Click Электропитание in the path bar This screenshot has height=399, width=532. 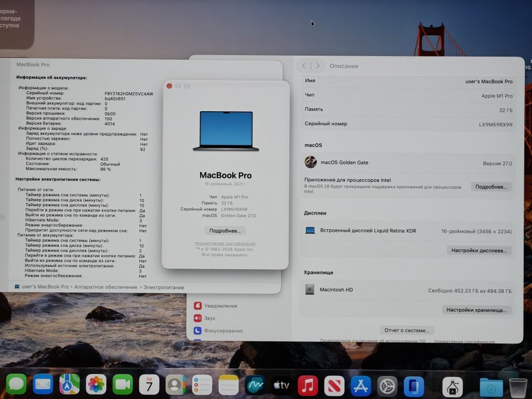[x=164, y=287]
